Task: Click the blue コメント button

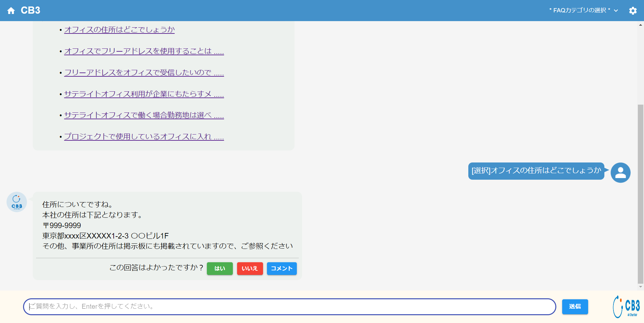Action: pos(282,268)
